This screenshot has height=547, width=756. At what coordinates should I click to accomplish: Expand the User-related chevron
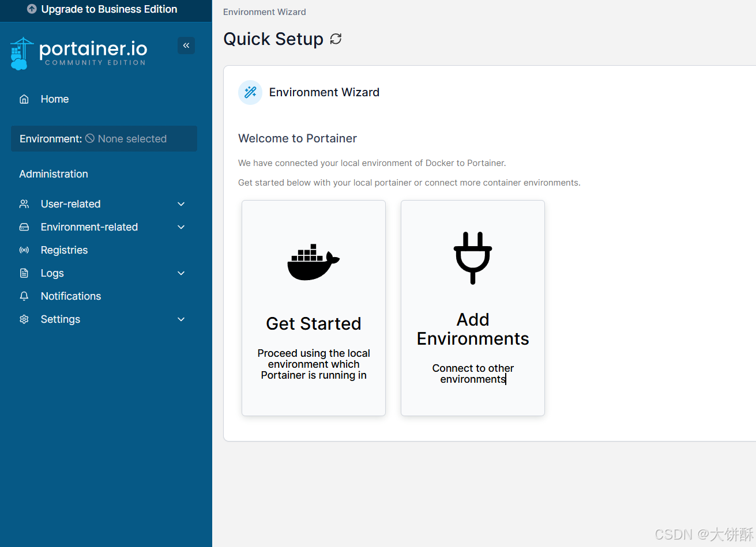click(181, 204)
